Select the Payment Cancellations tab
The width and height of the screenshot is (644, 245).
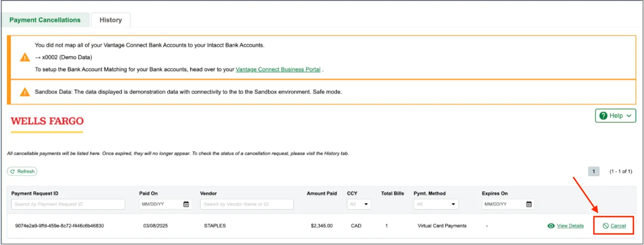click(45, 20)
